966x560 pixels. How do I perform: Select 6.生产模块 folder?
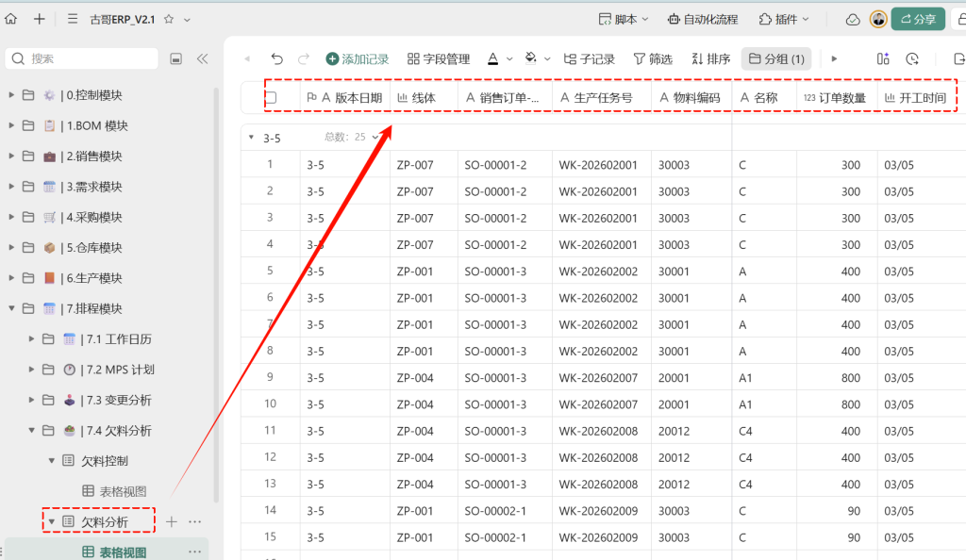[x=94, y=278]
